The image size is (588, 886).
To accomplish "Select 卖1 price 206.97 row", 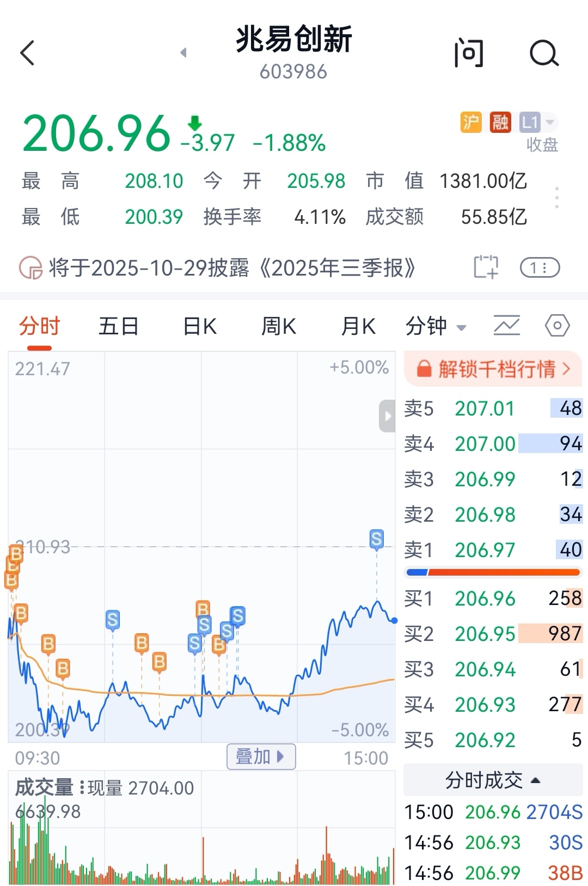I will point(493,549).
